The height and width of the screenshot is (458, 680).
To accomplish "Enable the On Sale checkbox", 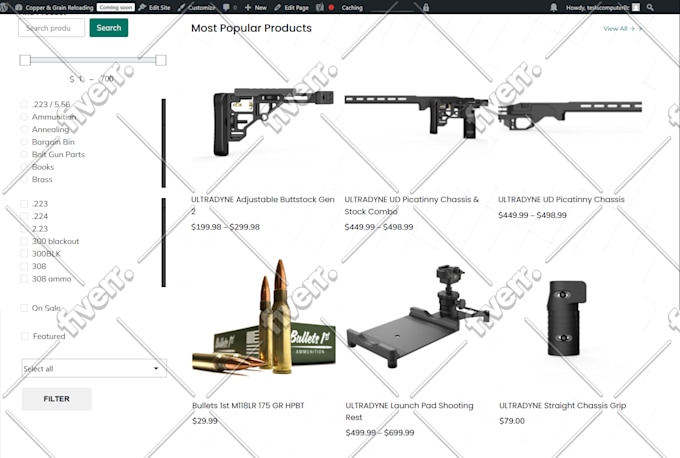I will (x=24, y=308).
